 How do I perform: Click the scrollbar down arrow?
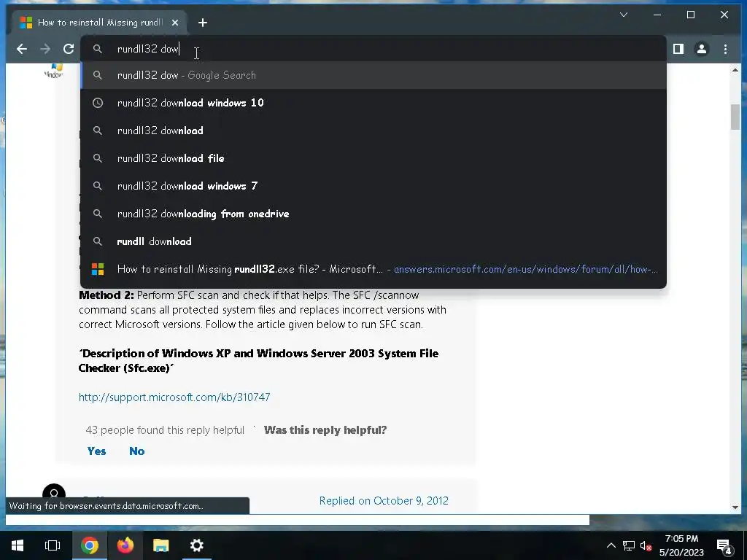[735, 507]
